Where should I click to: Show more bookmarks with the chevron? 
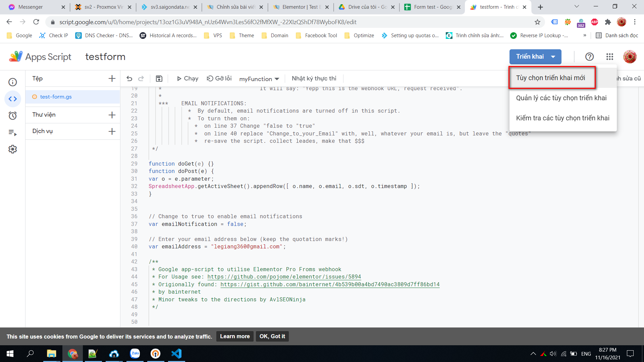tap(585, 36)
